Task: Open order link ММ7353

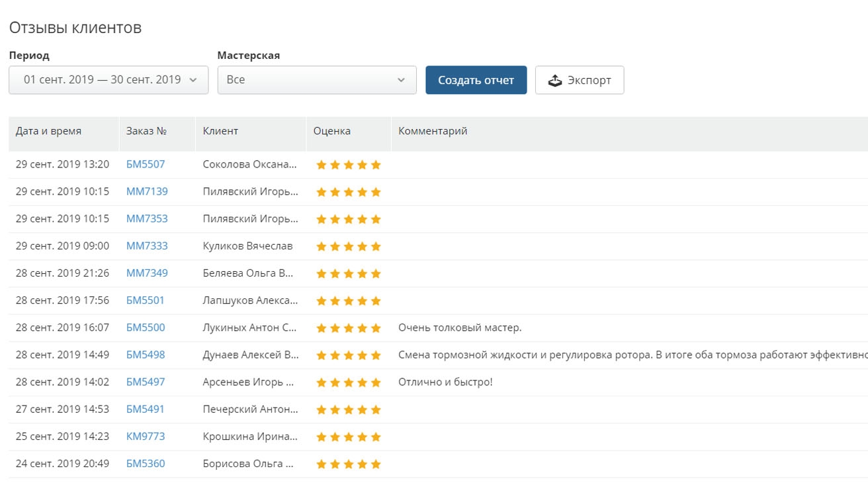Action: coord(147,218)
